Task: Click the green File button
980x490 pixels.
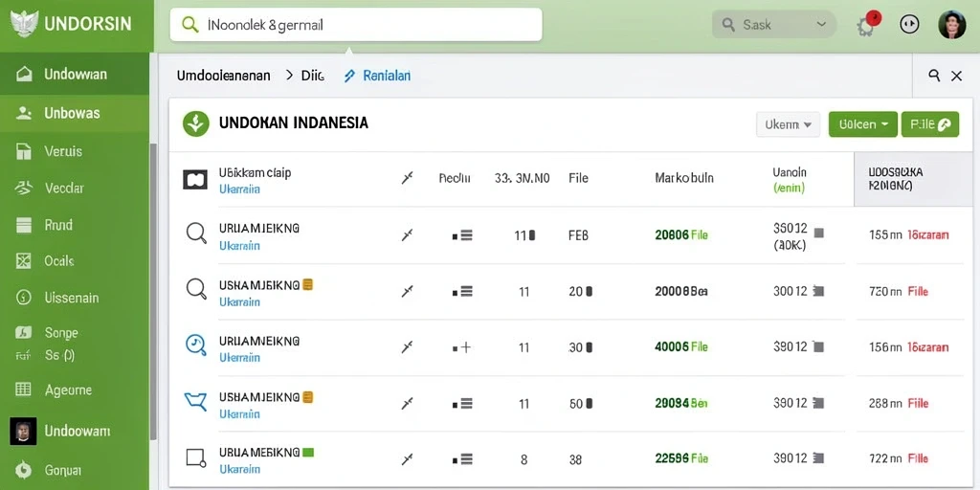Action: tap(930, 124)
